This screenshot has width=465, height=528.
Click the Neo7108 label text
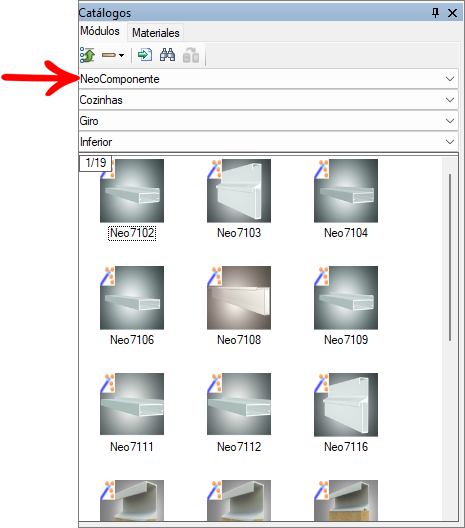[x=239, y=340]
